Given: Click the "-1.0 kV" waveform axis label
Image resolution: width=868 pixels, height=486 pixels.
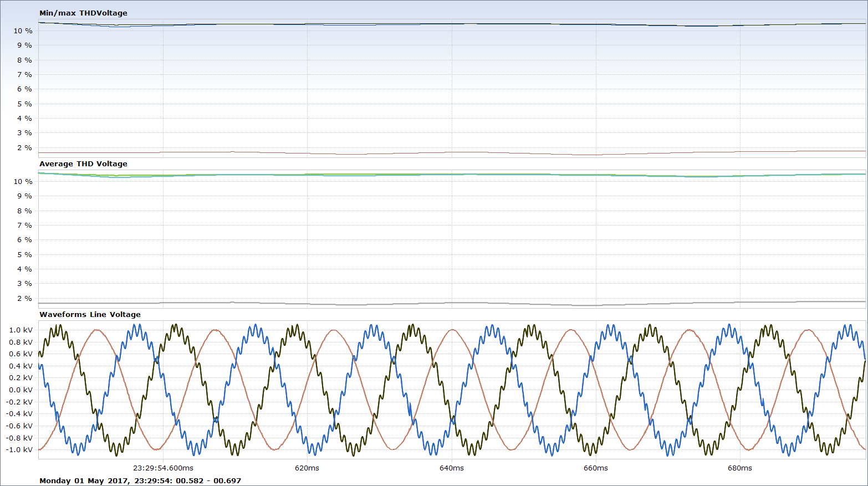Looking at the screenshot, I should click(19, 449).
